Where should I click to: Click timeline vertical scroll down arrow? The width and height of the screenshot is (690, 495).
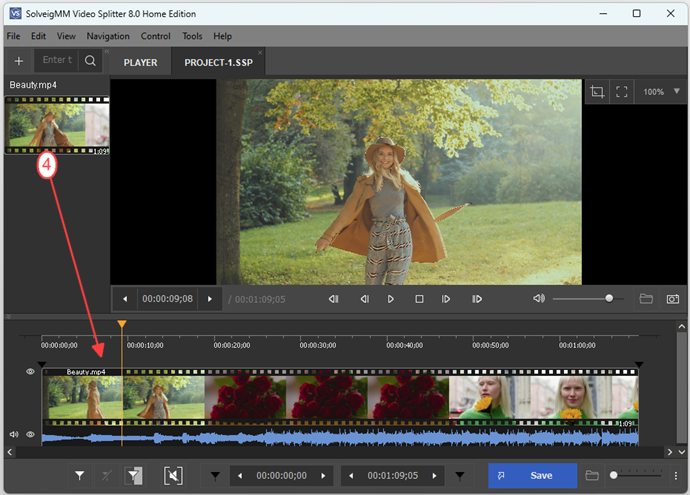[x=681, y=452]
